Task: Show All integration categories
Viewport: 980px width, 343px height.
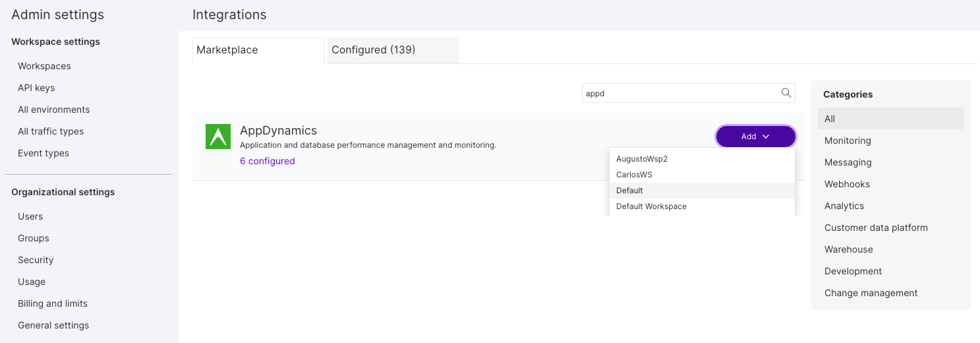Action: point(830,119)
